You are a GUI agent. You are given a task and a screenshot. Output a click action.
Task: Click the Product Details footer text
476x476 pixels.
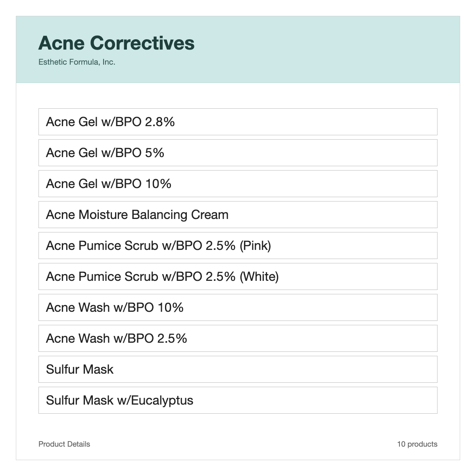64,444
